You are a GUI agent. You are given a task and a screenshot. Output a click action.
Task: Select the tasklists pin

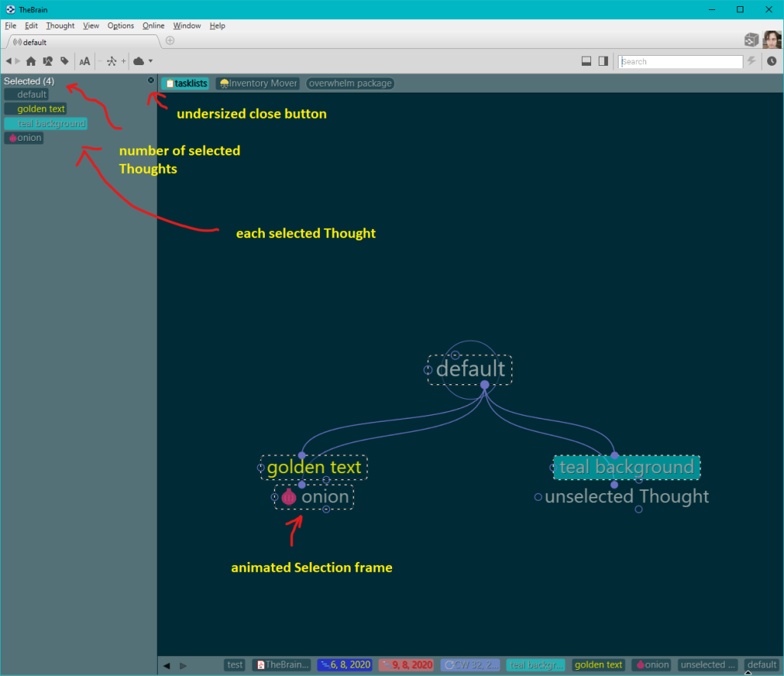pyautogui.click(x=186, y=83)
